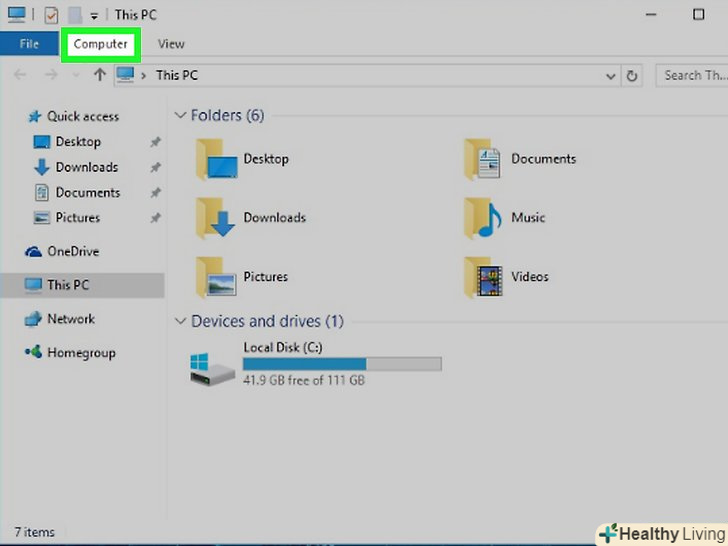Expand the address bar path chevron
Image resolution: width=728 pixels, height=546 pixels.
143,76
